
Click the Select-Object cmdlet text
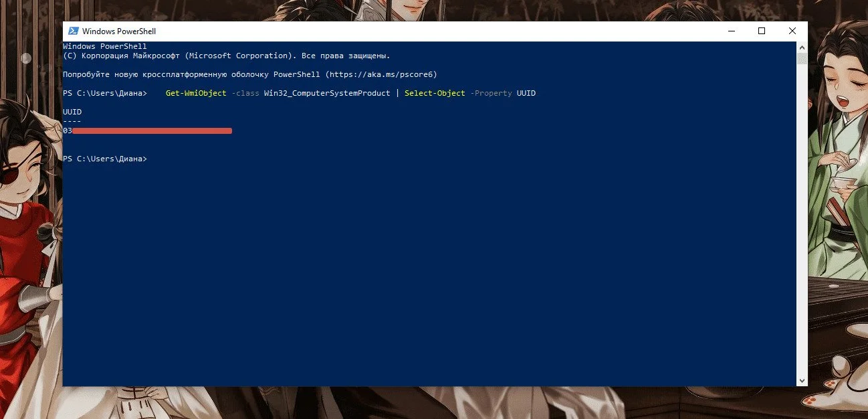pos(435,93)
